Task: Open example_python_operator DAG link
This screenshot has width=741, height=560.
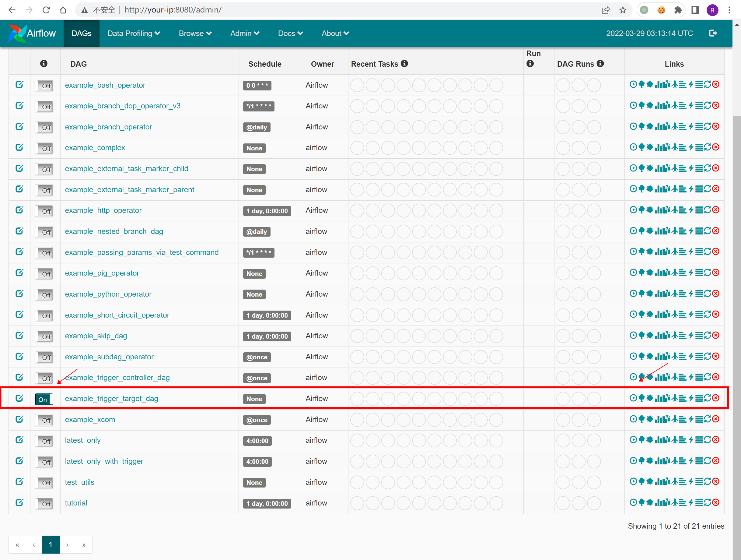Action: coord(108,294)
